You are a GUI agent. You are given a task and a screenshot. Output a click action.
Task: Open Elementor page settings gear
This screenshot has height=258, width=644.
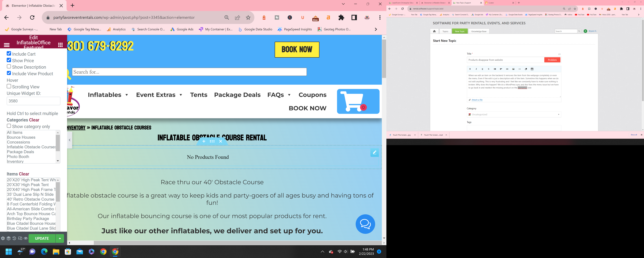tap(3, 239)
